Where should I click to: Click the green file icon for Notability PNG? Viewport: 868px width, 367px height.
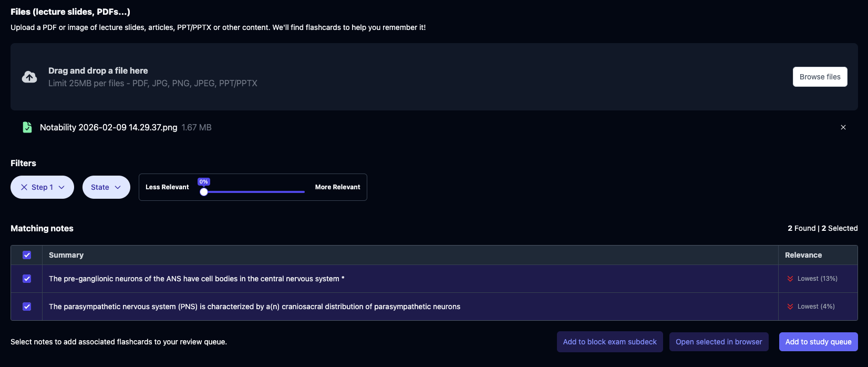(27, 127)
